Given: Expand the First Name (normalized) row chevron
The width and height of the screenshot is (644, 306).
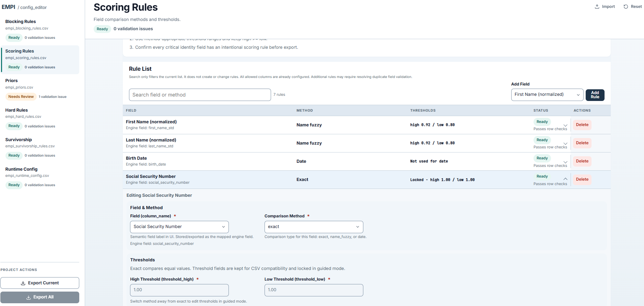Looking at the screenshot, I should click(565, 125).
